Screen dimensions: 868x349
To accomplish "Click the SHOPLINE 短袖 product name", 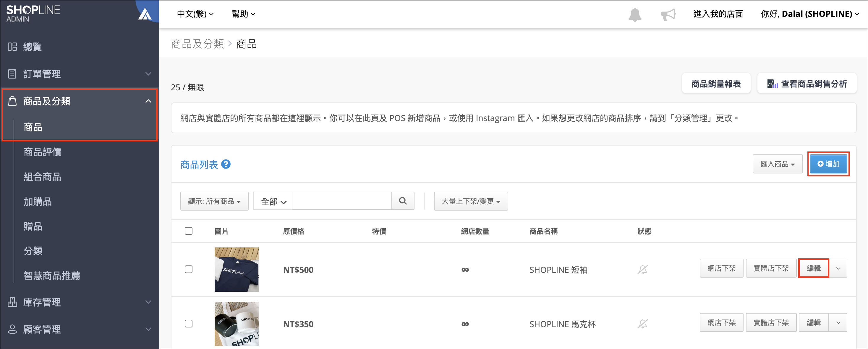I will (558, 270).
